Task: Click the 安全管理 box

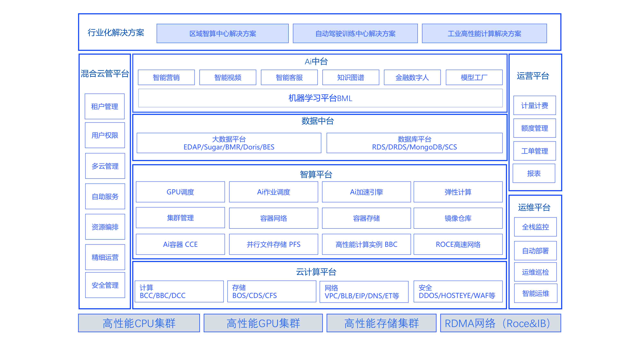Action: 105,285
